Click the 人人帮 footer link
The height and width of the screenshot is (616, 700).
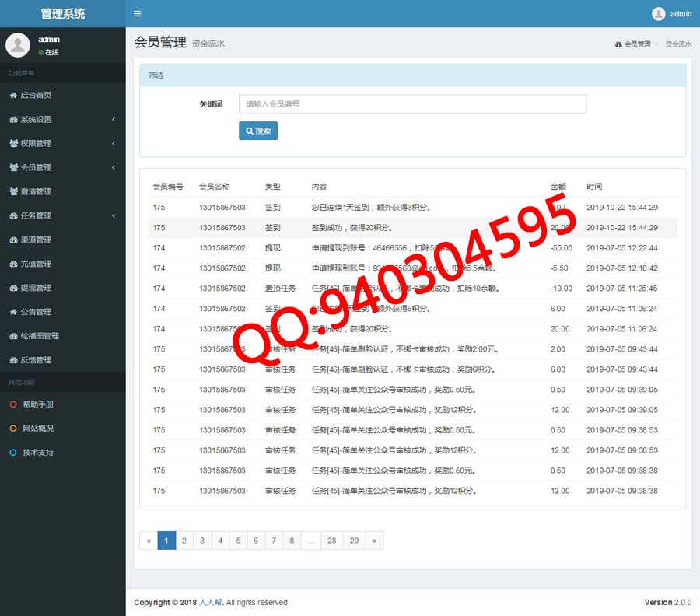[x=212, y=603]
